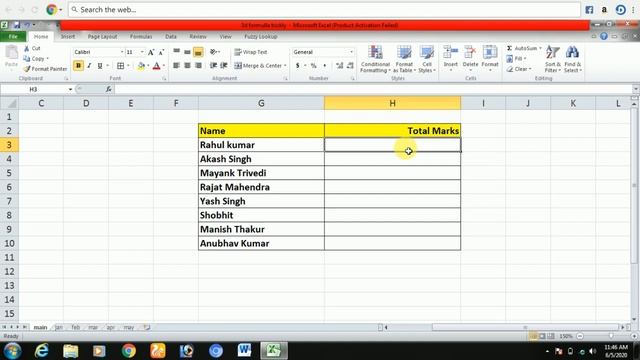This screenshot has width=640, height=360.
Task: Open the General number format dropdown
Action: [x=351, y=52]
